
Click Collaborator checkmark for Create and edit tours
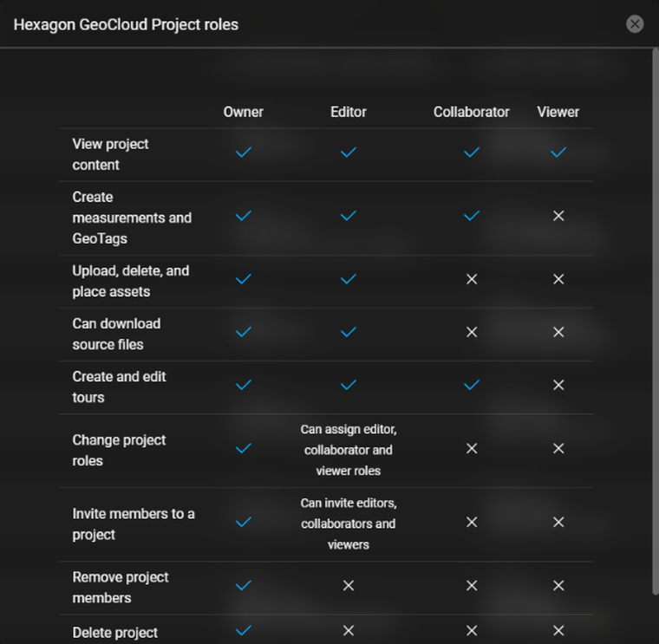472,385
